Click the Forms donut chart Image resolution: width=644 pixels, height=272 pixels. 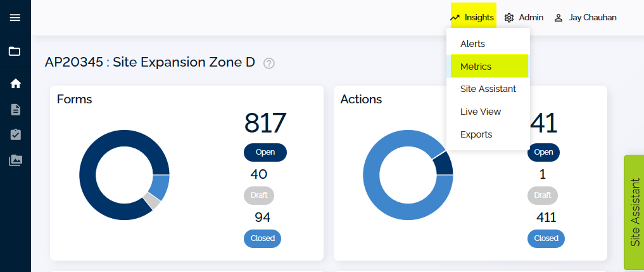tap(124, 175)
